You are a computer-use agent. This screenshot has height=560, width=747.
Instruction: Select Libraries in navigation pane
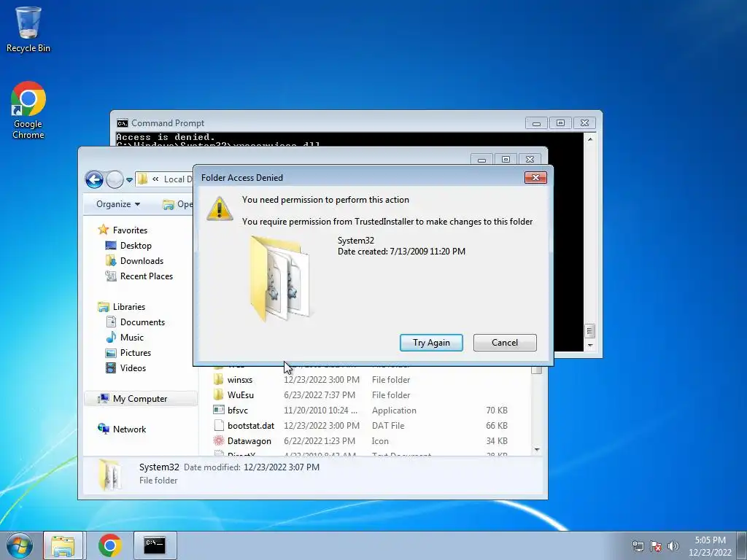(121, 307)
